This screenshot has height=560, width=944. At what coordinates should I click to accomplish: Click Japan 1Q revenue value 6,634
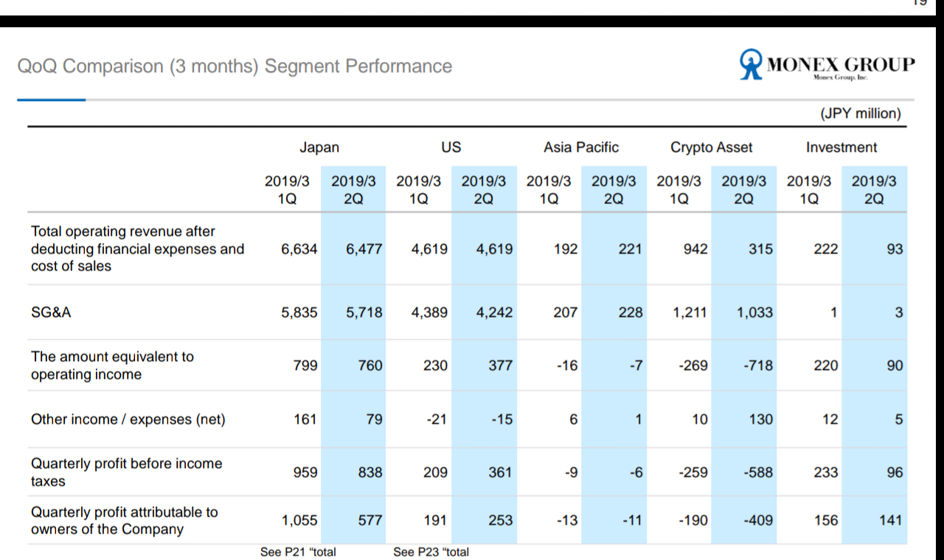[x=299, y=249]
